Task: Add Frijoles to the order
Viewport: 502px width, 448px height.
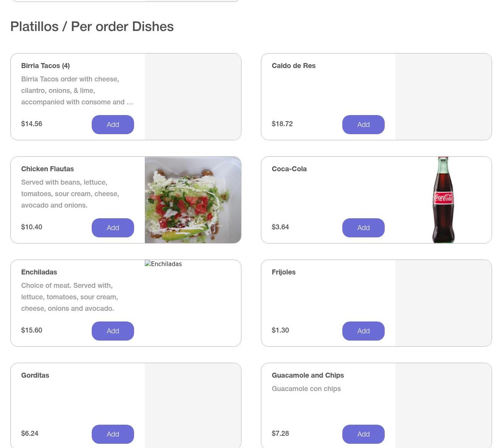Action: (x=363, y=331)
